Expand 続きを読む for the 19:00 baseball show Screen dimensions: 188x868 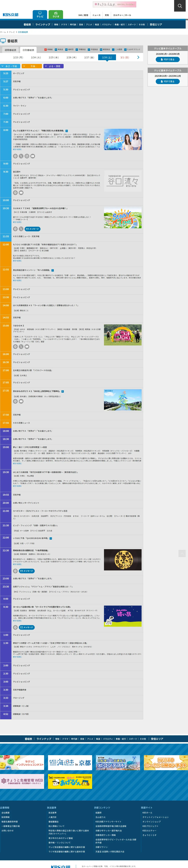coord(17,463)
